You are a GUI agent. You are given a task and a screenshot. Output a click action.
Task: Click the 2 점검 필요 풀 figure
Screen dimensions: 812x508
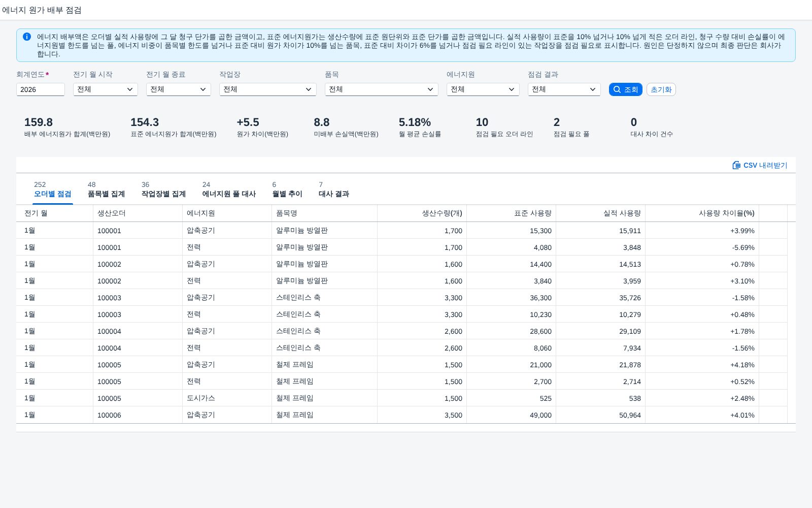click(557, 122)
